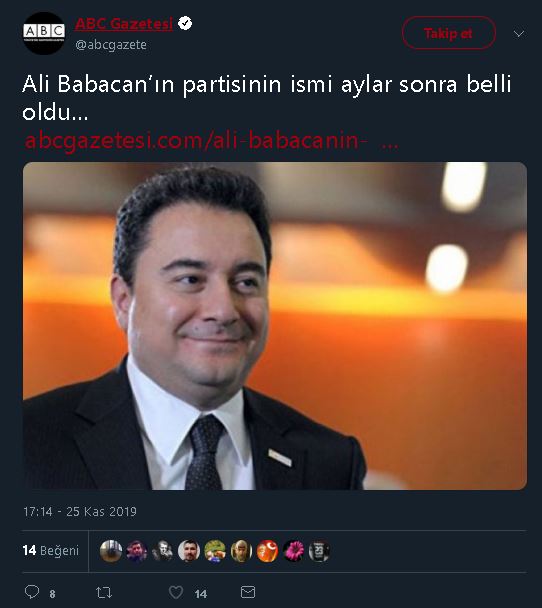
Task: Click the like count number 14 beside heart
Action: coord(201,594)
